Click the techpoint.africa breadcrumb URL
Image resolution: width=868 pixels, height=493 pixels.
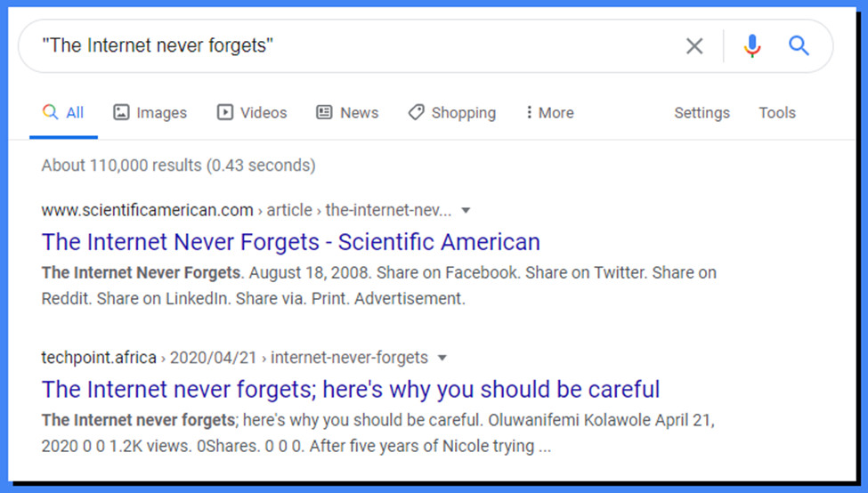point(98,358)
